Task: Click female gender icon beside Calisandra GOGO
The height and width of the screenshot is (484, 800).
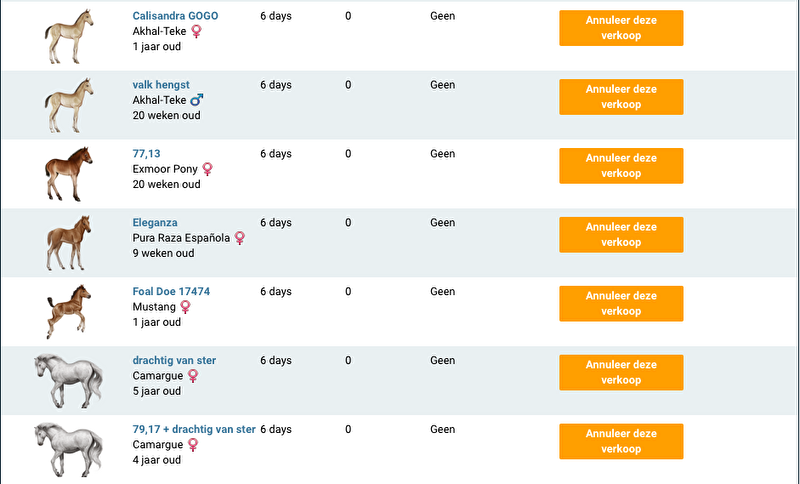Action: 196,31
